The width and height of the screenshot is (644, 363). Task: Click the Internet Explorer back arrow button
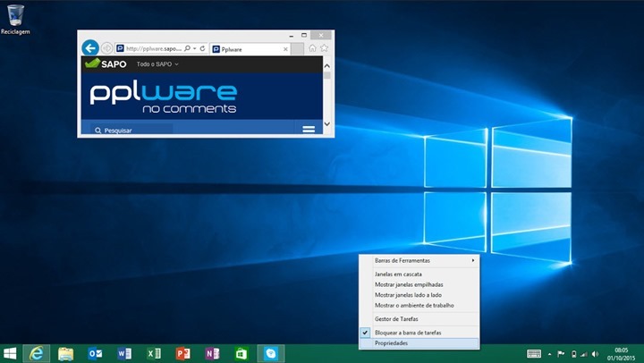click(x=89, y=48)
